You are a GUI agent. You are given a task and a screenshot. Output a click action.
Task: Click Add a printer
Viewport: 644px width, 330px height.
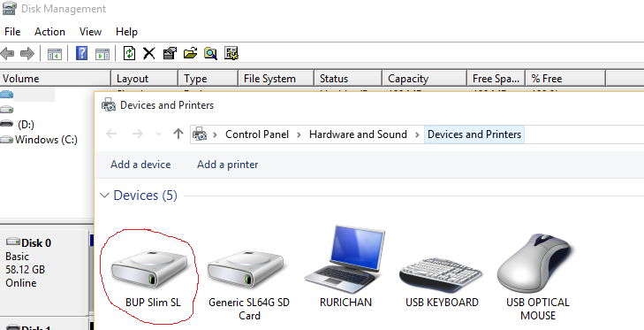(x=228, y=165)
